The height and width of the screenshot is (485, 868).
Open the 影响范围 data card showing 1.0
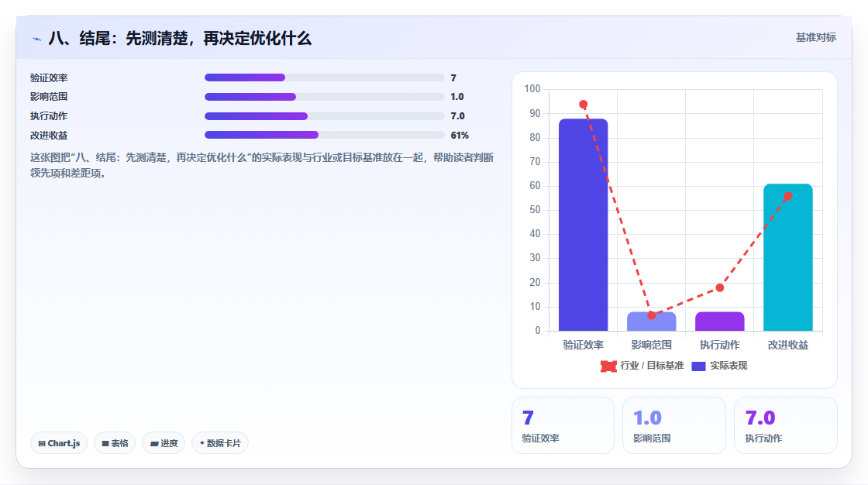pyautogui.click(x=674, y=425)
